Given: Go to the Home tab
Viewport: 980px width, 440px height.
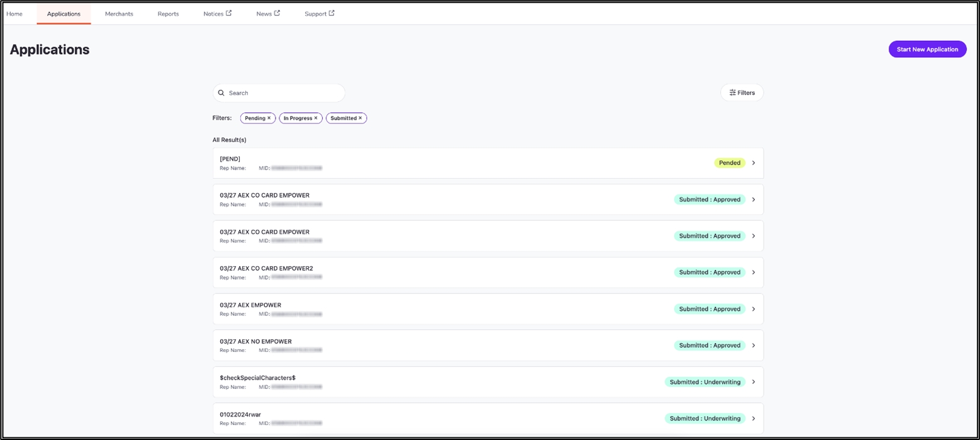Looking at the screenshot, I should click(x=14, y=14).
